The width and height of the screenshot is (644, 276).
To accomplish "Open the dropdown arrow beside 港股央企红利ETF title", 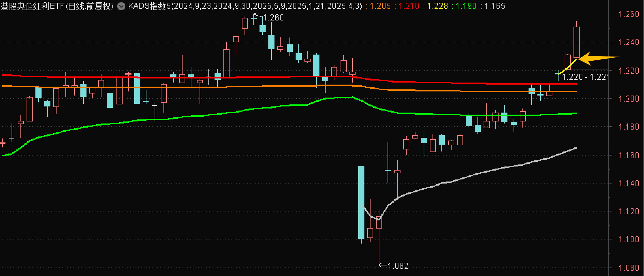I will 121,6.
